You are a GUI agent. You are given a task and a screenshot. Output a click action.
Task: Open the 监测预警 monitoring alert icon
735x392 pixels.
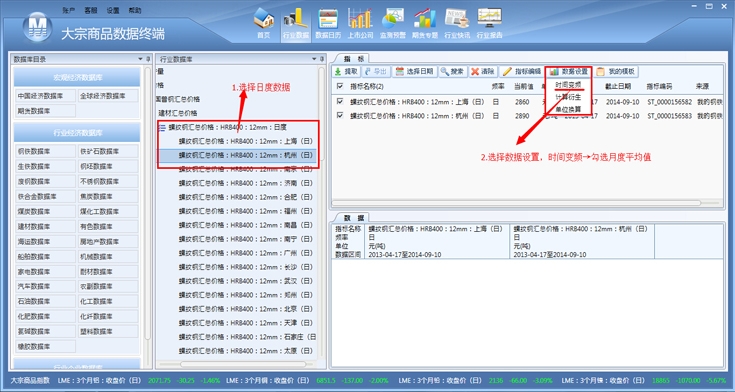[392, 23]
